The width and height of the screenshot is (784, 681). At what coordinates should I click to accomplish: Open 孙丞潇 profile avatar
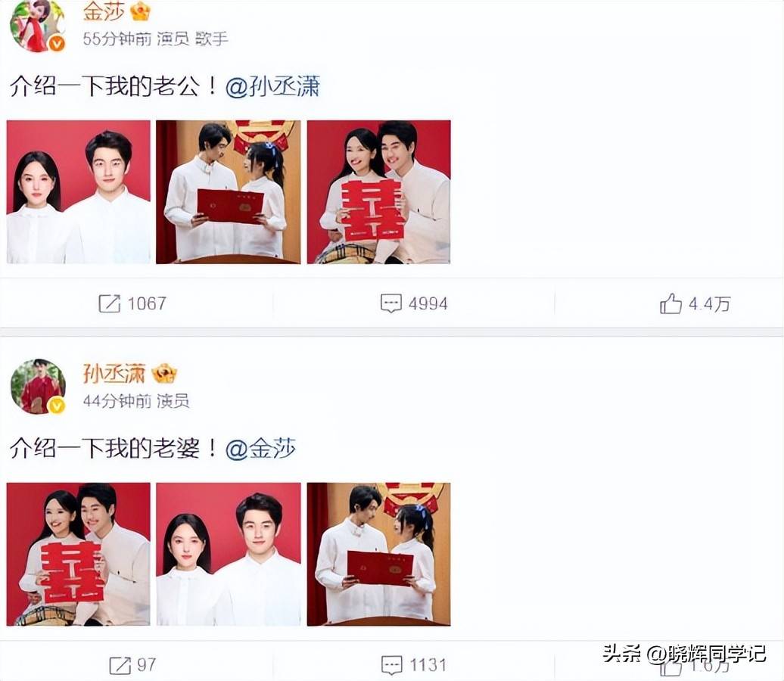(38, 386)
